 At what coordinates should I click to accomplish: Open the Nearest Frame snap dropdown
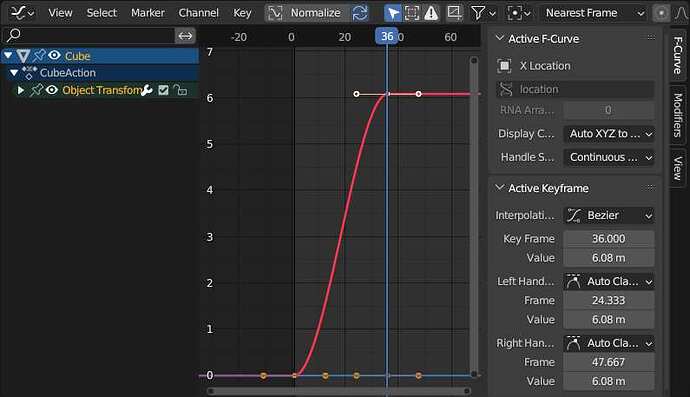click(x=595, y=13)
